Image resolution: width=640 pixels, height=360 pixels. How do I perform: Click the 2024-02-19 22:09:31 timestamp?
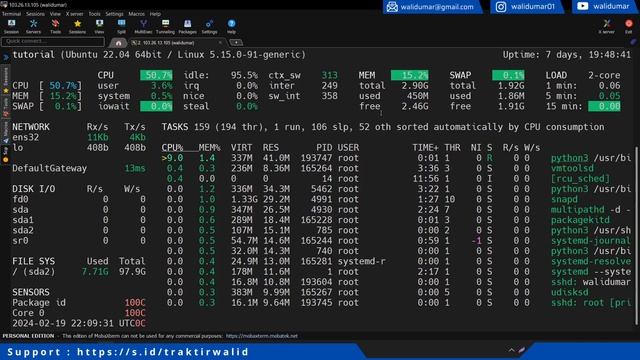click(x=63, y=323)
